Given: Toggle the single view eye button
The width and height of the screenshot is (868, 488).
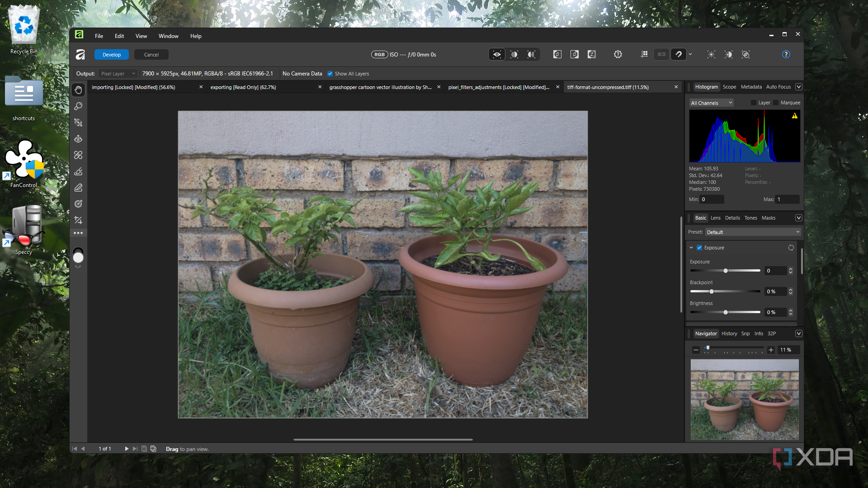Looking at the screenshot, I should pos(497,55).
